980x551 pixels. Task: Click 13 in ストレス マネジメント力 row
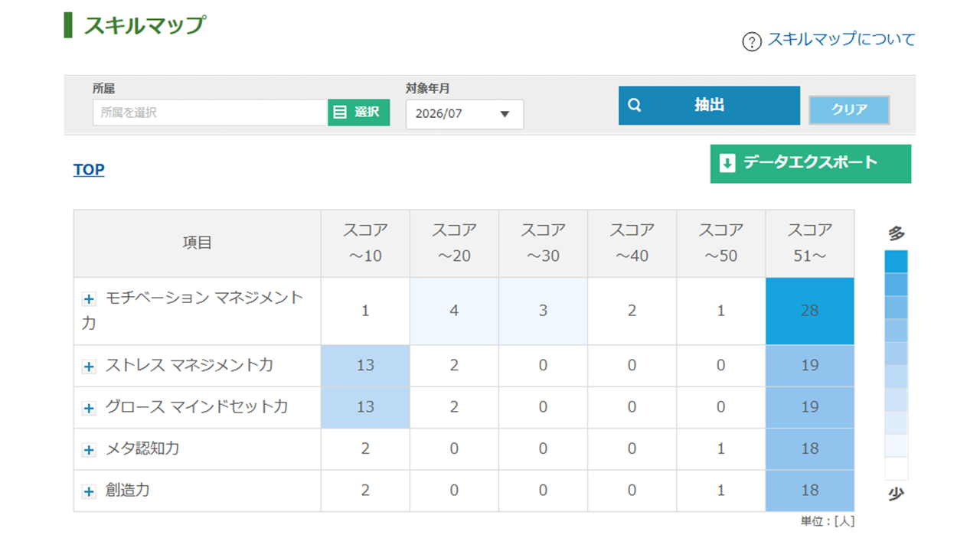click(365, 366)
